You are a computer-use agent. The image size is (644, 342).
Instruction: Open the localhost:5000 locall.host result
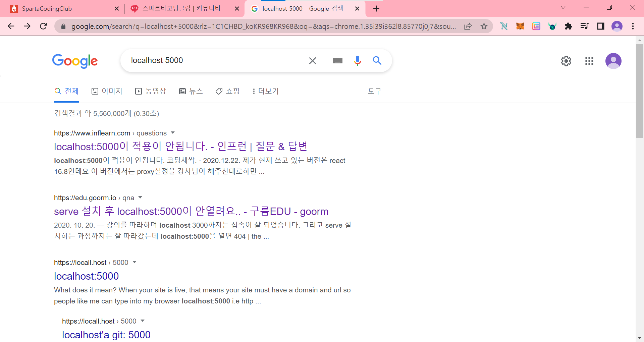tap(87, 276)
